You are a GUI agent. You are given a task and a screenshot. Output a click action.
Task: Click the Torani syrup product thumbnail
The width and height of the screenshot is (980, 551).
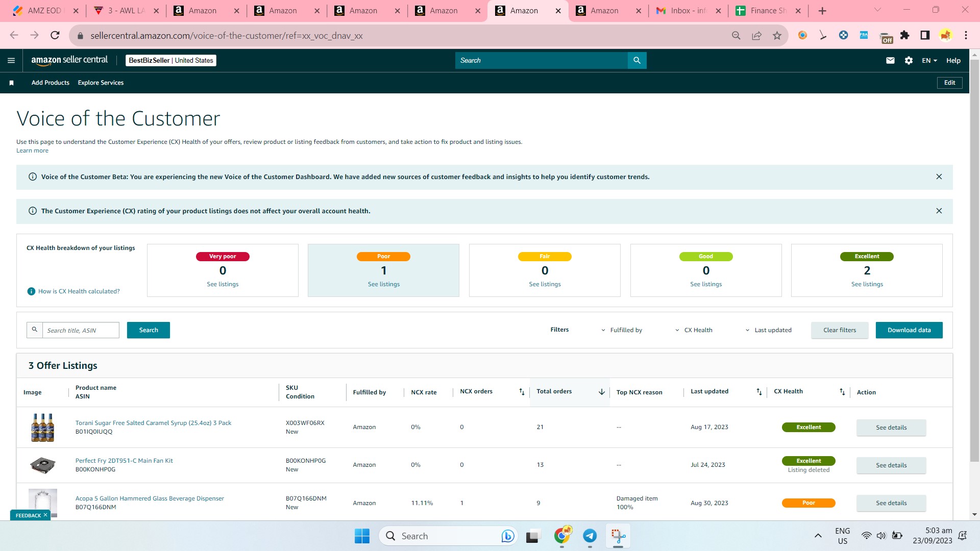point(43,428)
